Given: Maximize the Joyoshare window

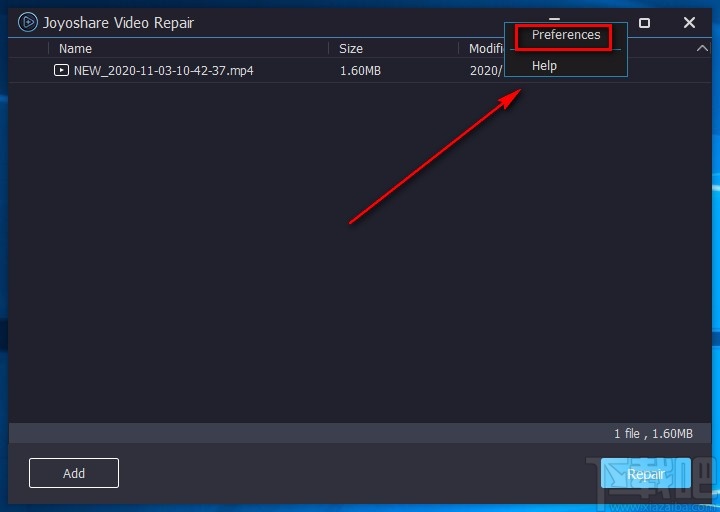Looking at the screenshot, I should pyautogui.click(x=644, y=23).
